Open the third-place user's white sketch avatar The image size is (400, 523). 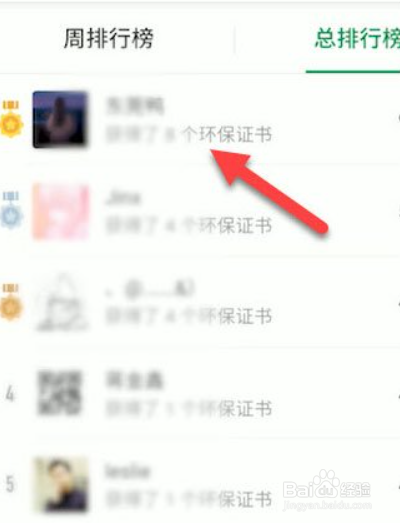pyautogui.click(x=62, y=303)
